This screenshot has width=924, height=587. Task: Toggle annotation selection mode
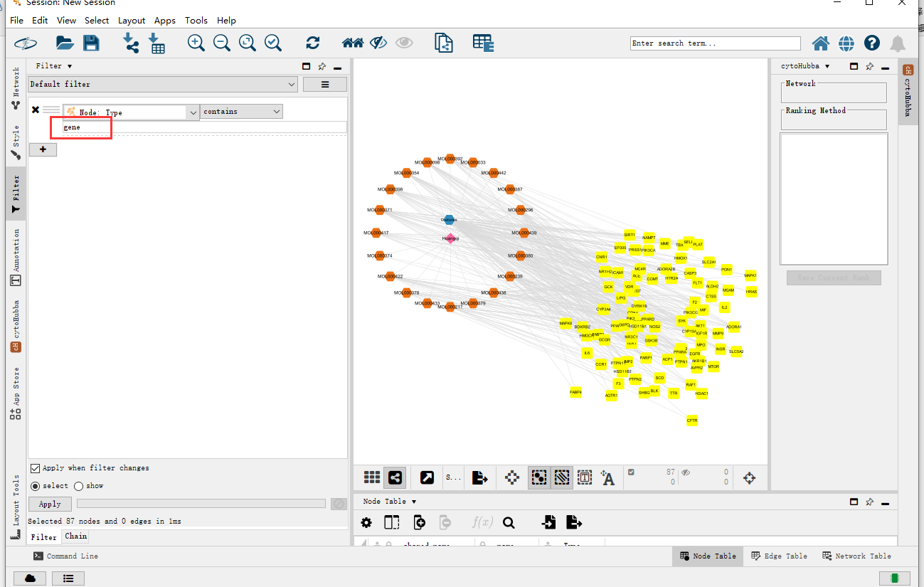(x=585, y=477)
